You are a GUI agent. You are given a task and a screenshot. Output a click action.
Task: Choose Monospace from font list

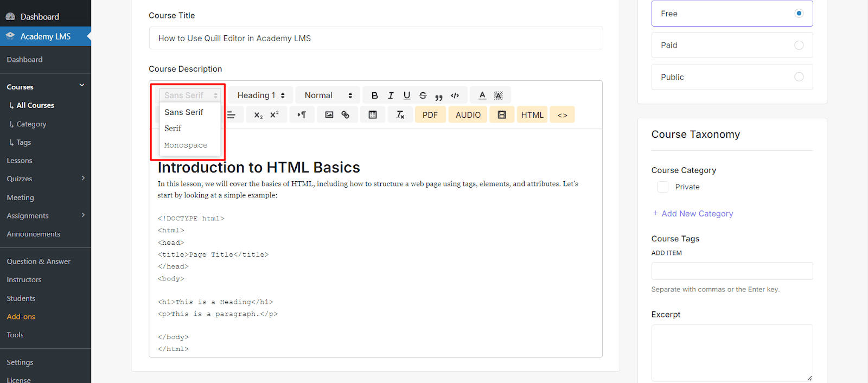pyautogui.click(x=186, y=145)
